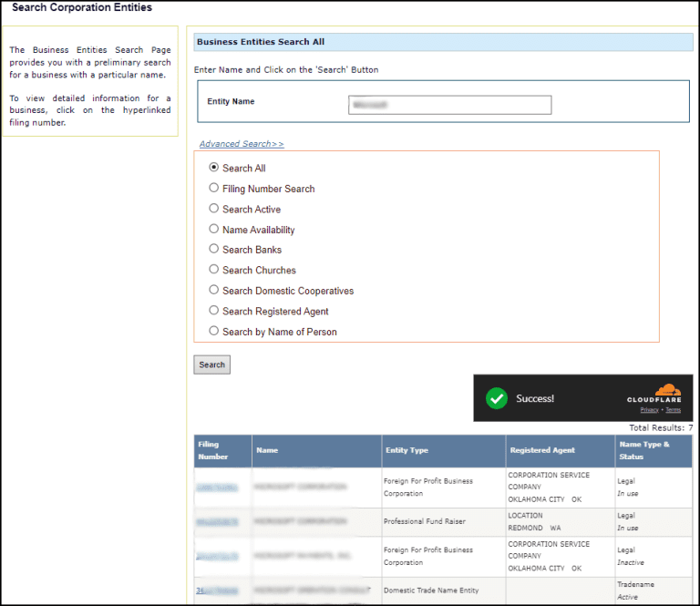Viewport: 700px width, 606px height.
Task: Select the Search Registered Agent option
Action: (x=214, y=311)
